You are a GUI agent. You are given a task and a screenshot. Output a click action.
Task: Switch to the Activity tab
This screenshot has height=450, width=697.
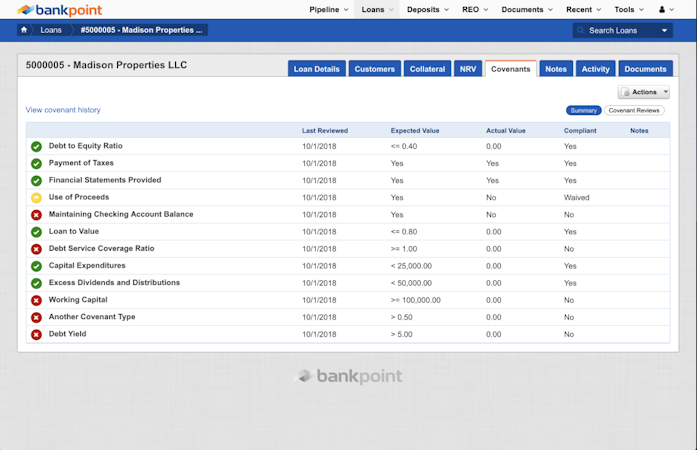596,69
